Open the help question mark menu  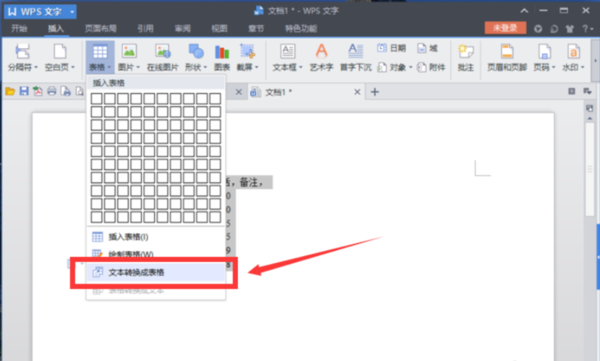[x=587, y=29]
